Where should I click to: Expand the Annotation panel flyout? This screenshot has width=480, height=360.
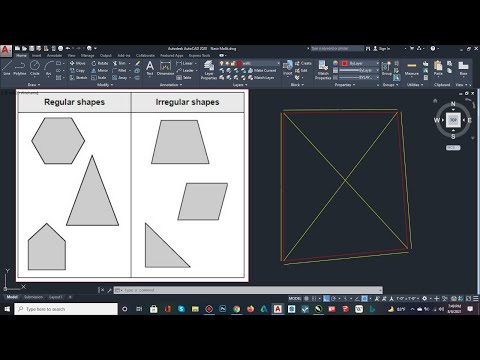171,85
